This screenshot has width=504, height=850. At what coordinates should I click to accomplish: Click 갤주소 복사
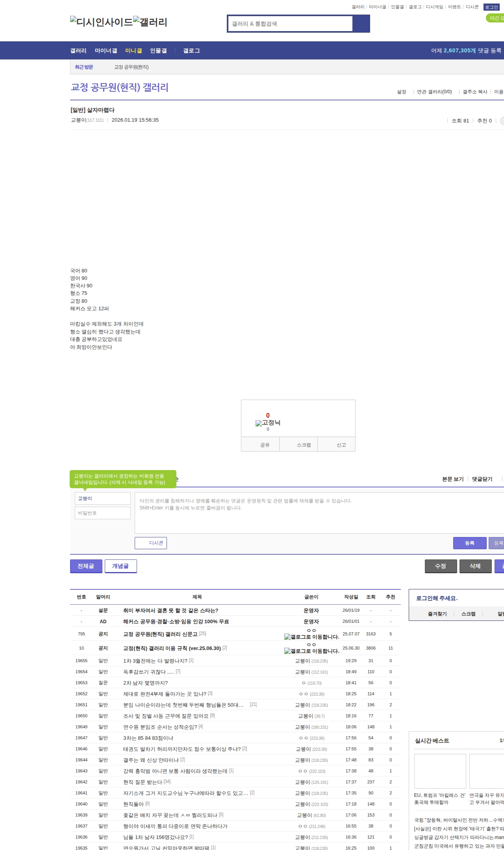(475, 92)
